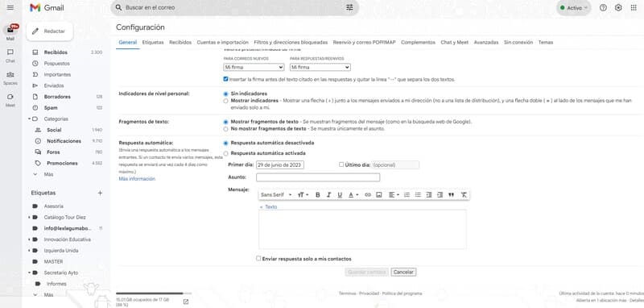Switch to the Recibidos settings tab
Viewport: 644px width, 308px height.
(x=180, y=43)
